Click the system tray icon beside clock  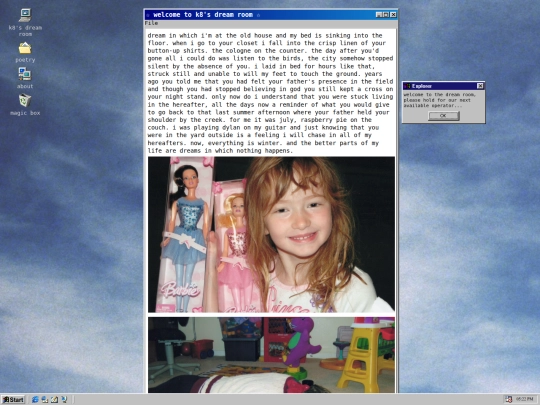pyautogui.click(x=508, y=399)
